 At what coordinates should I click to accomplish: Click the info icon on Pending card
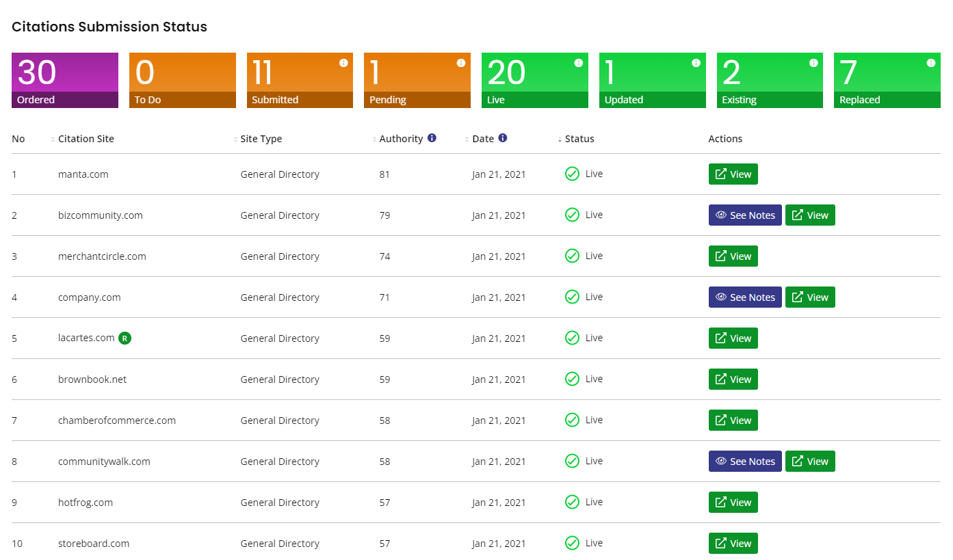click(x=461, y=63)
